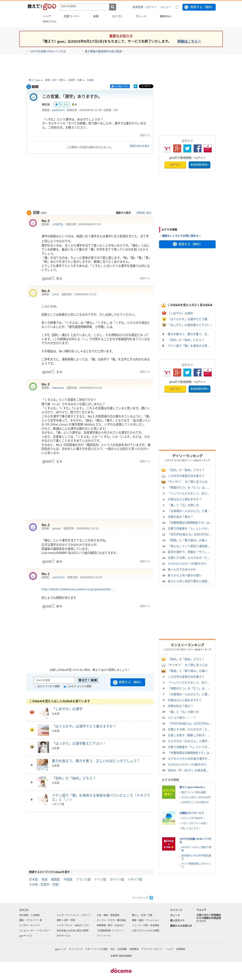
Task: Click the 質問する（無料） button under おすすめ情報
Action: point(187,244)
